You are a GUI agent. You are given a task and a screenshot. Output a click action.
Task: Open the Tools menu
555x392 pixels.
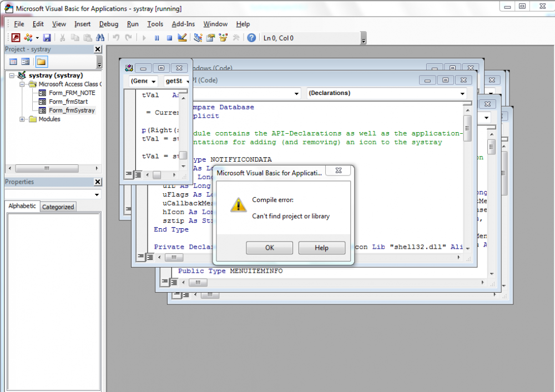[x=155, y=24]
